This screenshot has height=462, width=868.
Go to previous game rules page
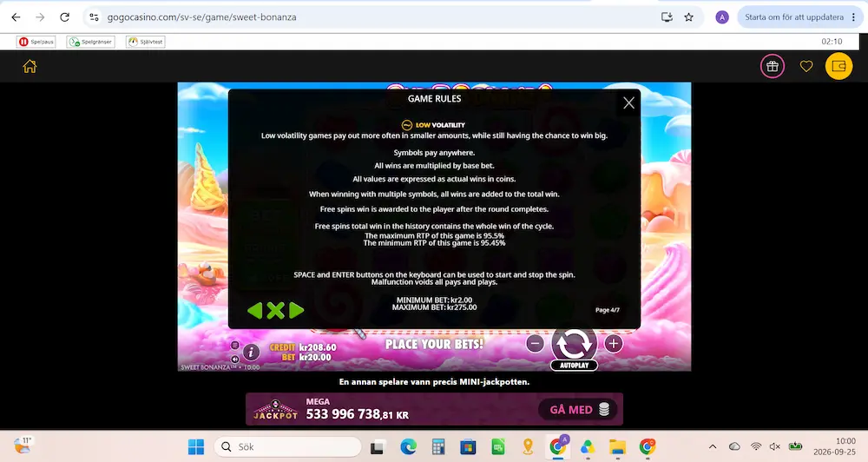click(x=254, y=310)
